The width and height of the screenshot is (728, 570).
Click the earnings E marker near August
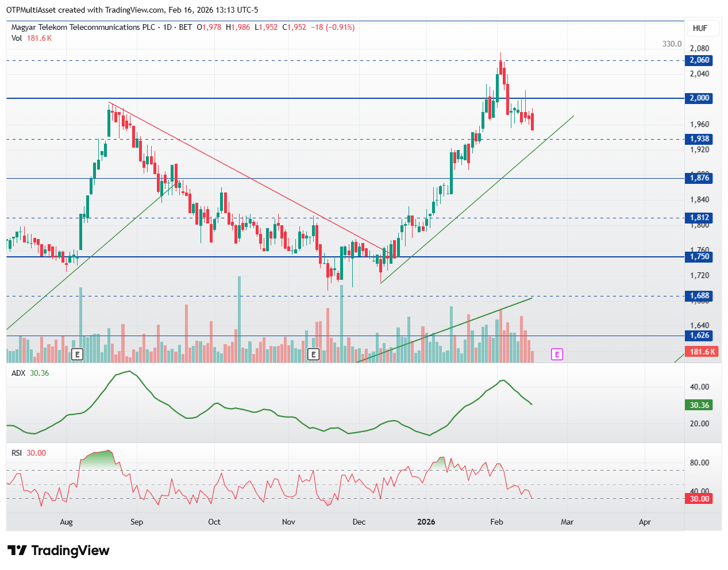(78, 355)
